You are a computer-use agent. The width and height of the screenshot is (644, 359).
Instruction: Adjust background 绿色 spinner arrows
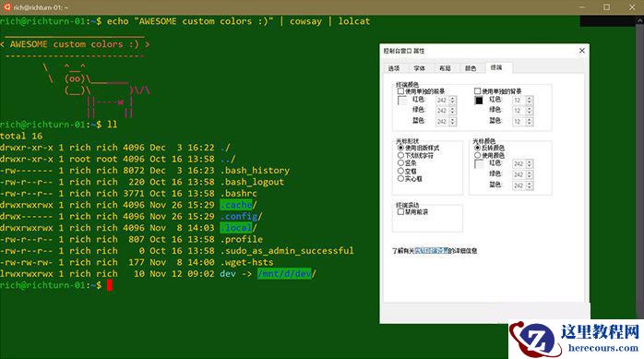tap(530, 111)
